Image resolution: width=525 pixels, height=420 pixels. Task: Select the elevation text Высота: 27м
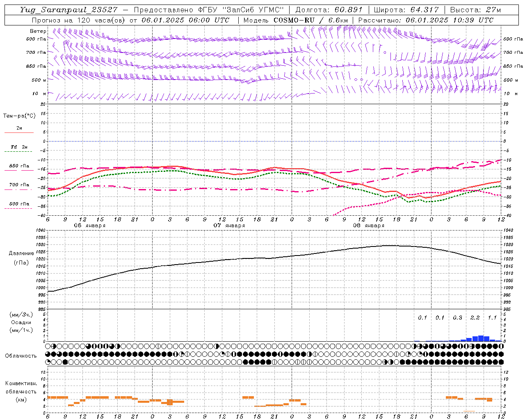(475, 10)
